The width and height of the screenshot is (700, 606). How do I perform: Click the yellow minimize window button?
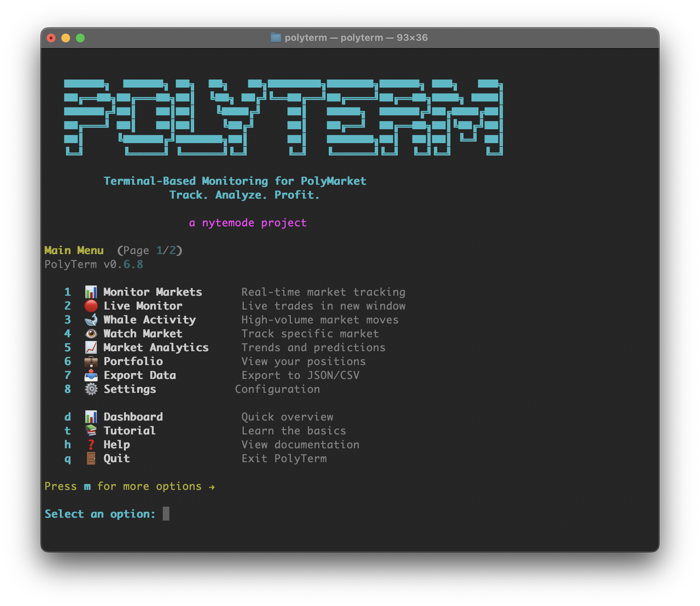point(66,38)
